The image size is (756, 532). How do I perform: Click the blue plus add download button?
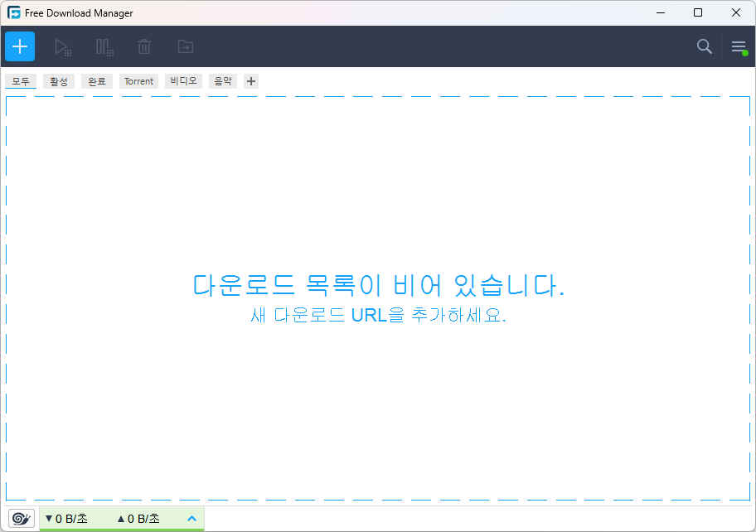pos(20,46)
